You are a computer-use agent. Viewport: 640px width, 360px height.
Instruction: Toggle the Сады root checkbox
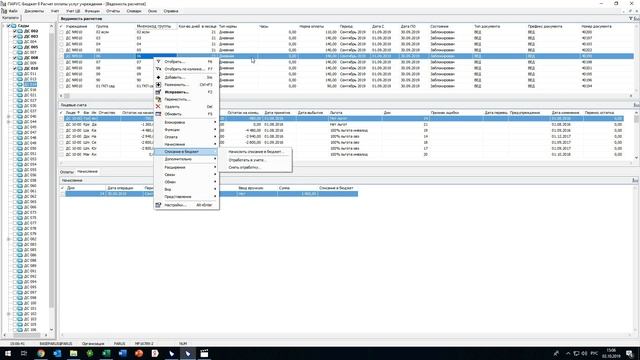(x=9, y=26)
